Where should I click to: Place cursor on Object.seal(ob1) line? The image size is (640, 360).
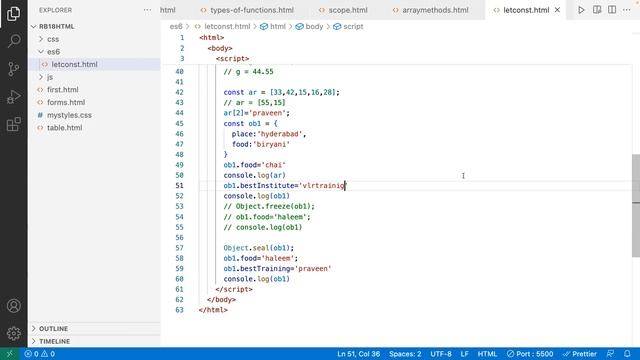[x=258, y=248]
